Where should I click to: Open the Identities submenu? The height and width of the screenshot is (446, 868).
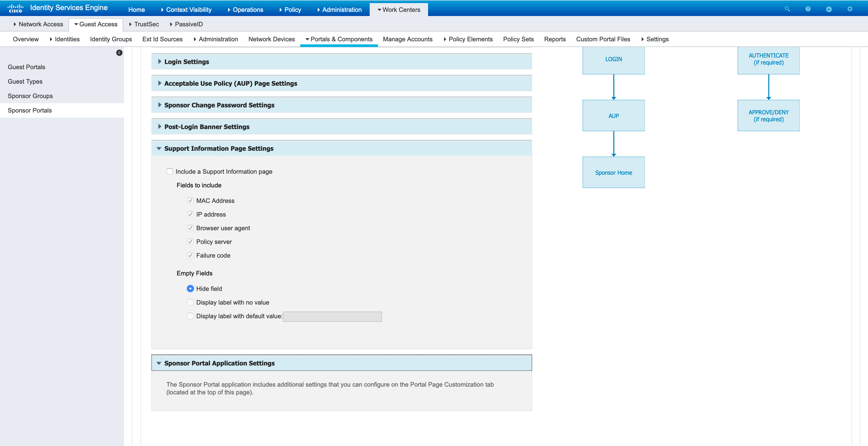[65, 39]
